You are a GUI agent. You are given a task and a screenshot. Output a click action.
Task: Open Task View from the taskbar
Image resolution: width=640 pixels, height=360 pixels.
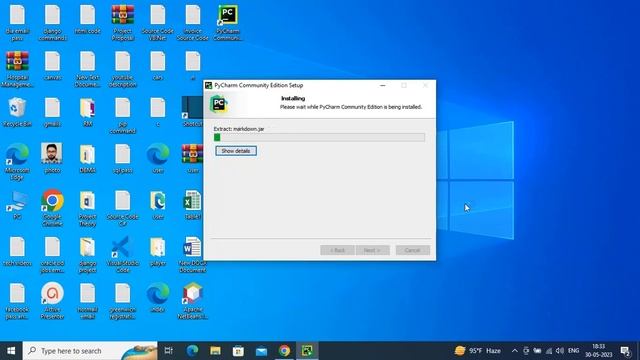click(169, 351)
